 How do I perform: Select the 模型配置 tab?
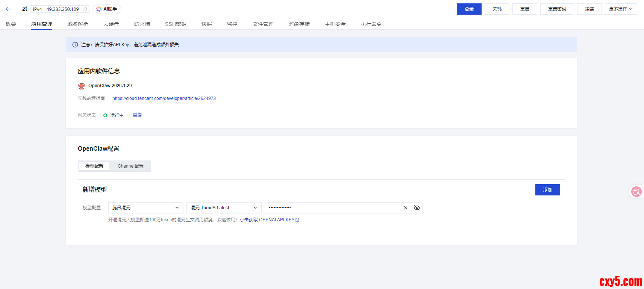(x=94, y=166)
